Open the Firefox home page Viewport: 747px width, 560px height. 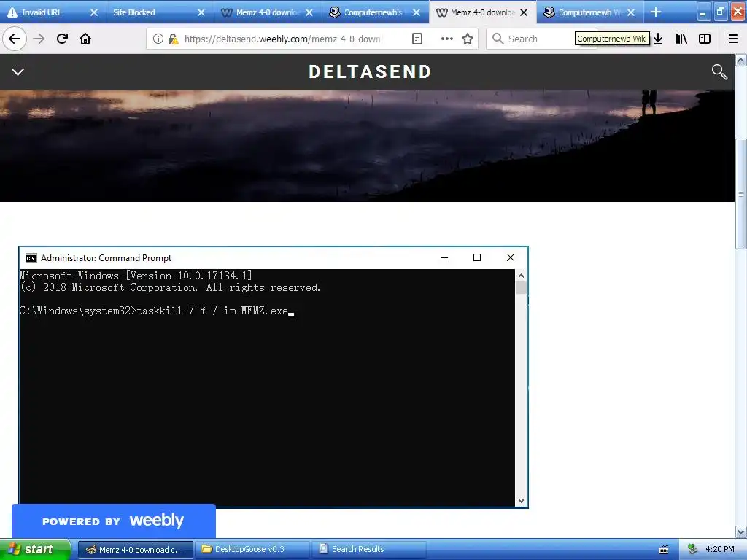tap(85, 39)
